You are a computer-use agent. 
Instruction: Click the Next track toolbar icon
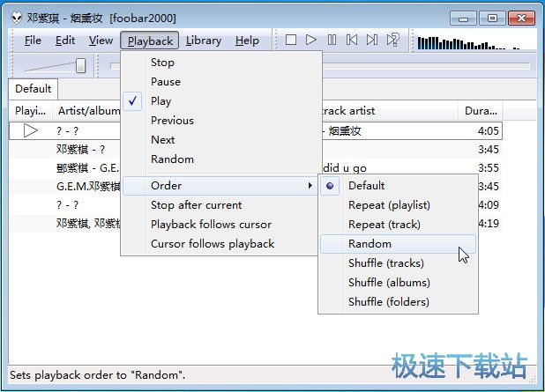372,40
